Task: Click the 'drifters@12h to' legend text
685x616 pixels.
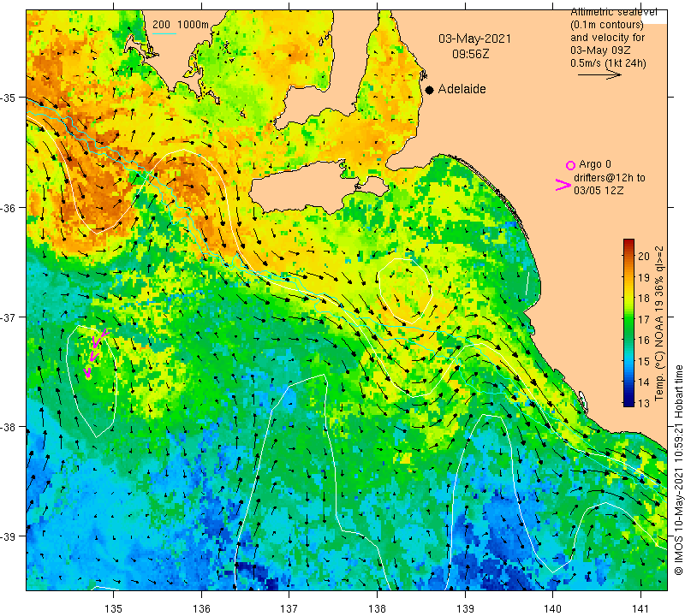Action: click(x=609, y=178)
